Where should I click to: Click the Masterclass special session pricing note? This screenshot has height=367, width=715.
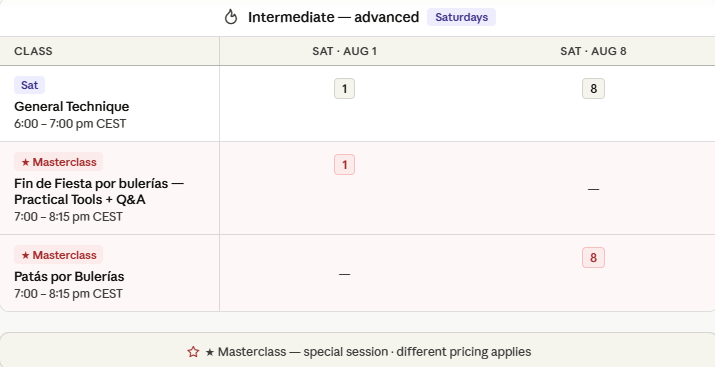coord(368,352)
